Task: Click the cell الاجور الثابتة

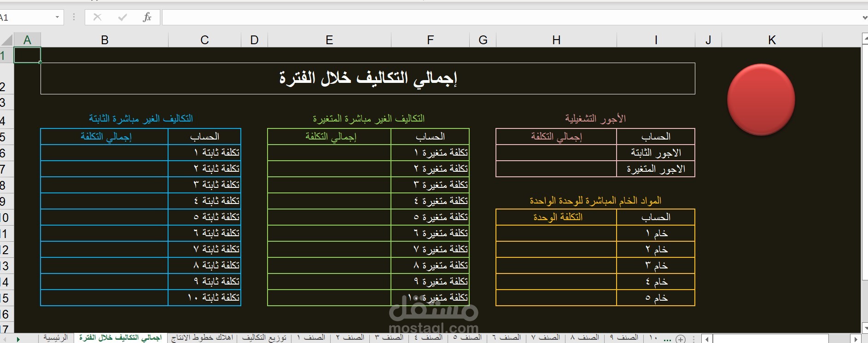Action: click(656, 153)
